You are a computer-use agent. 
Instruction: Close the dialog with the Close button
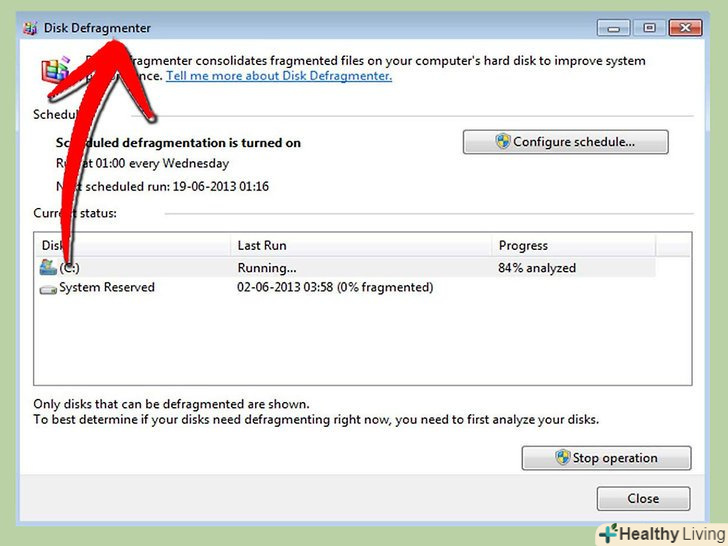tap(643, 498)
